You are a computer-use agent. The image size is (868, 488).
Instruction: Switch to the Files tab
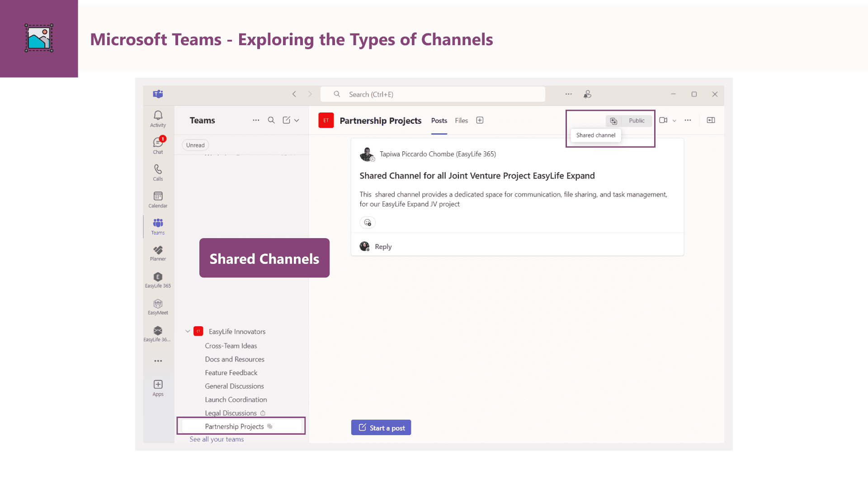[461, 121]
